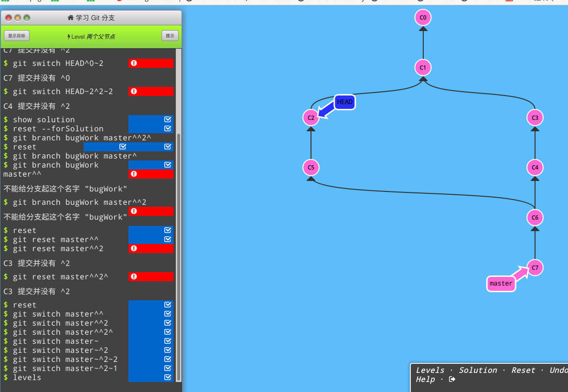568x392 pixels.
Task: Click error icon next to git switch HEAD^0~2
Action: (134, 63)
